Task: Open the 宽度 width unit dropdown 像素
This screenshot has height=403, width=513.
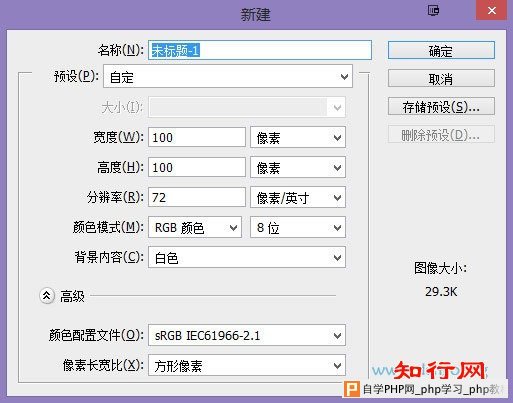Action: click(x=298, y=137)
